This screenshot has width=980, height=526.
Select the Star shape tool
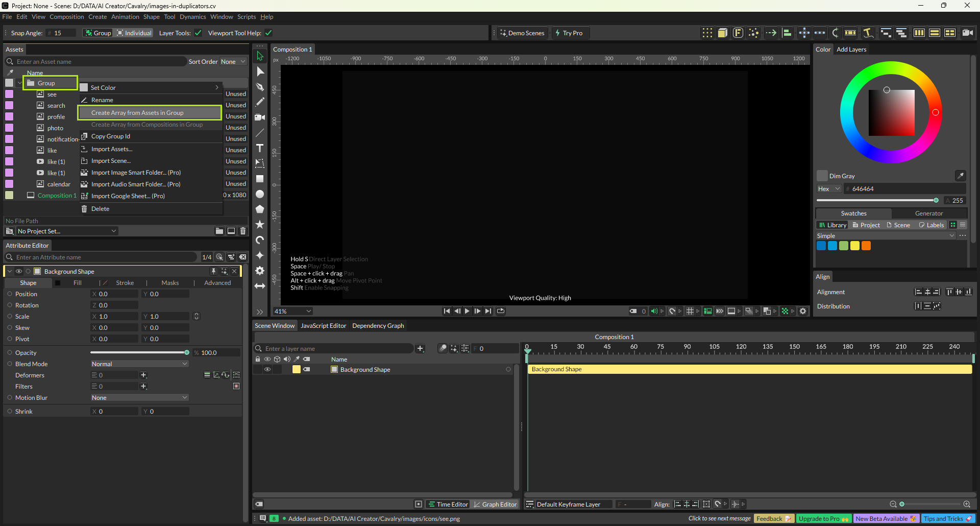[260, 225]
